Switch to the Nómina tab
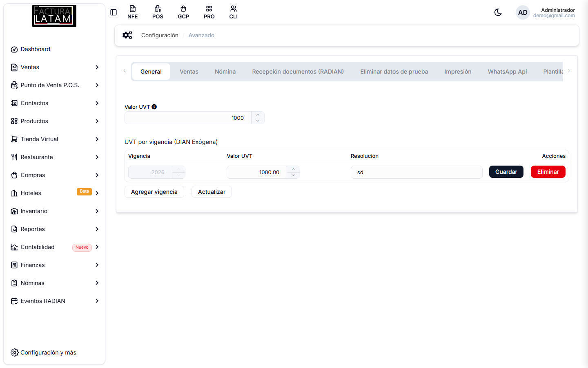 point(225,72)
